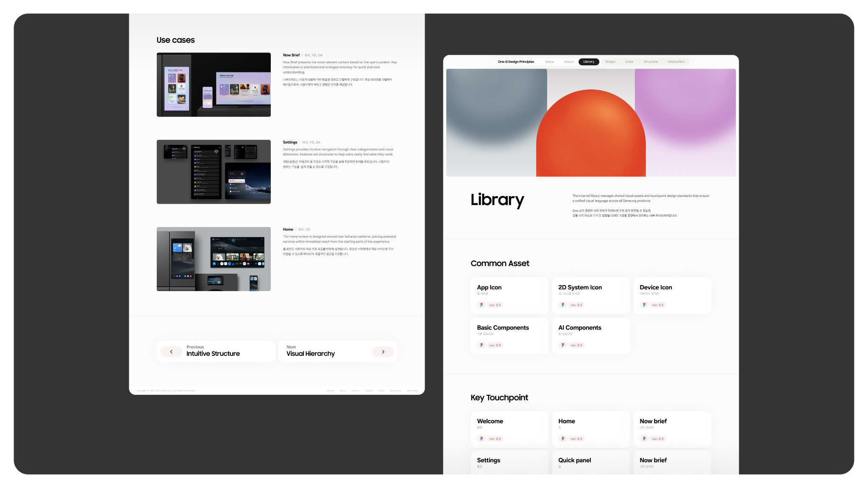Open the Library link in the footer
Viewport: 868px width, 488px height.
click(x=356, y=391)
